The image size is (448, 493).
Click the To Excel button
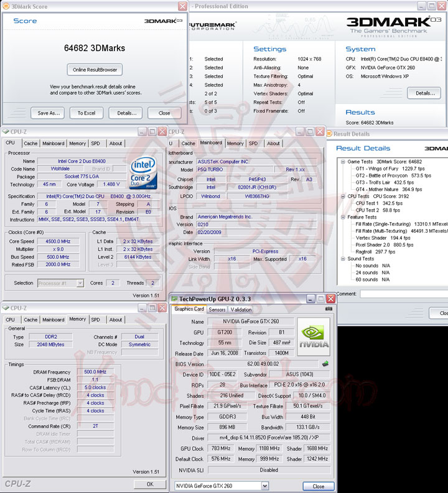[x=86, y=113]
